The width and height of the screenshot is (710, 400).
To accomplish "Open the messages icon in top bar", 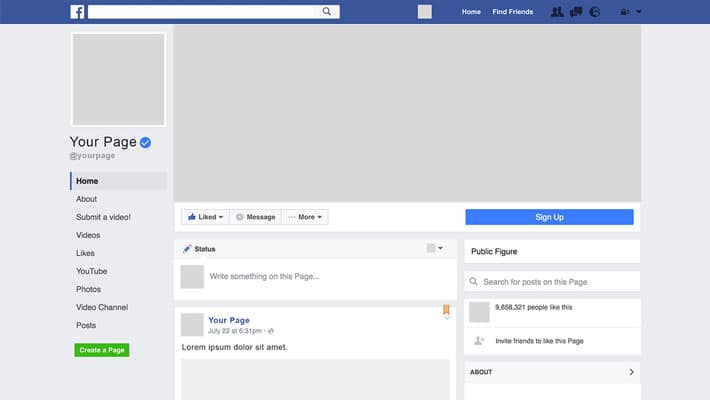I will pyautogui.click(x=576, y=12).
